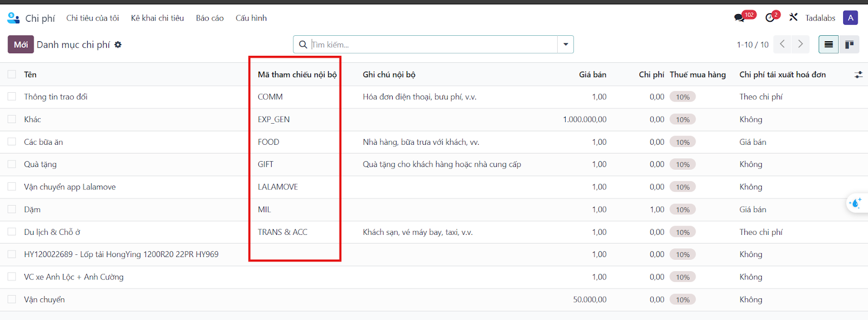
Task: Check the Vận chuyển app Lalamove row
Action: [x=11, y=187]
